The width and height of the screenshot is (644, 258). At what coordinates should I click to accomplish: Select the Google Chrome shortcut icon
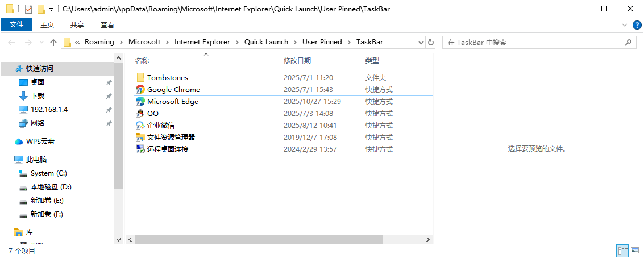pyautogui.click(x=140, y=90)
